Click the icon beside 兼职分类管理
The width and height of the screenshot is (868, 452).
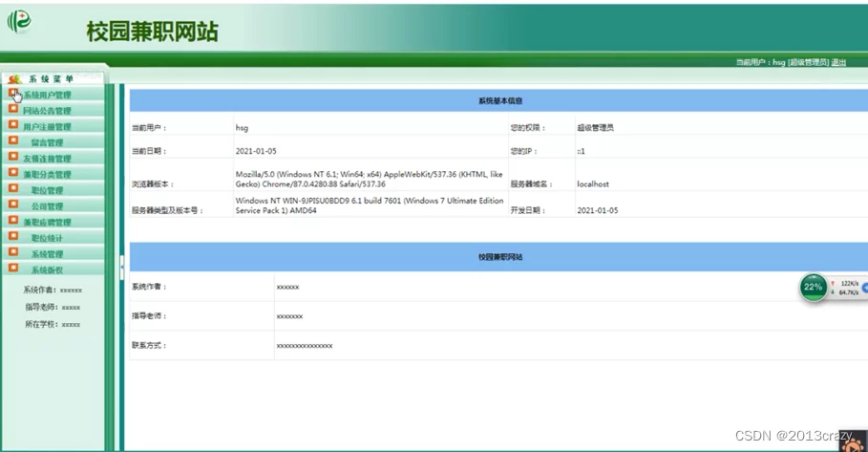[x=13, y=174]
